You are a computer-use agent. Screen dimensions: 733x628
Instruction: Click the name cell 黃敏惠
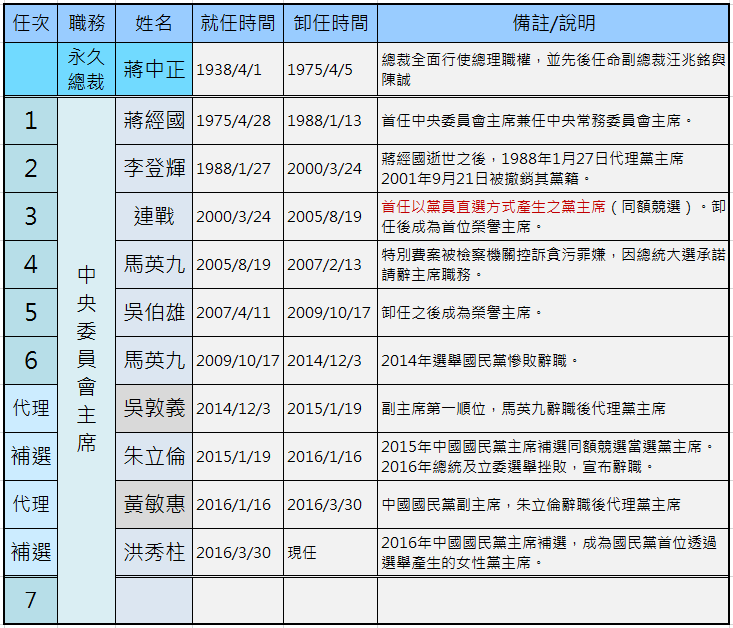(154, 505)
